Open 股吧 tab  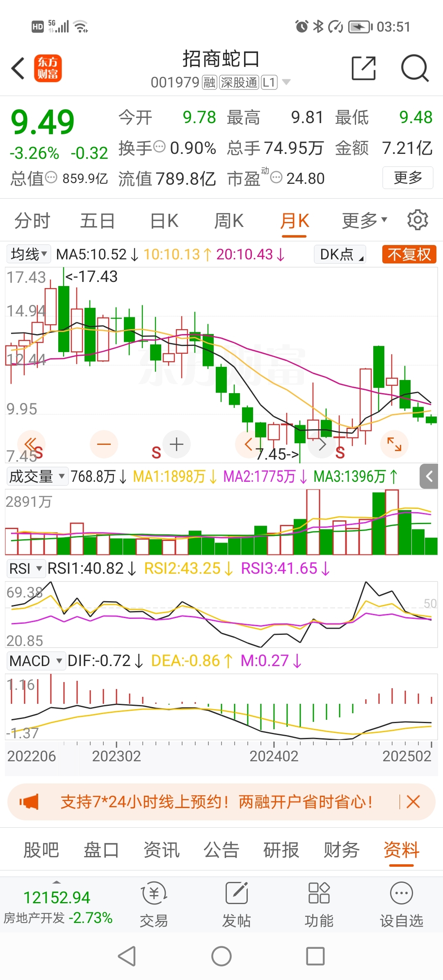(x=41, y=849)
